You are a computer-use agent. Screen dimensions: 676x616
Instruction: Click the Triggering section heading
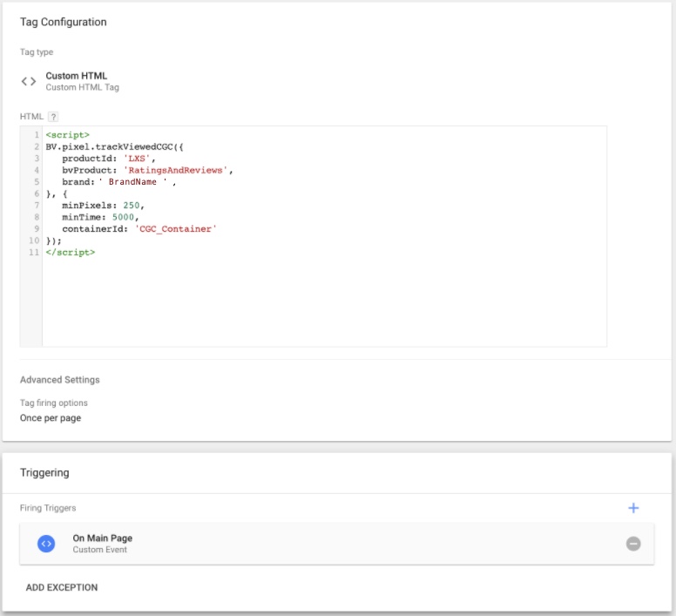(44, 473)
